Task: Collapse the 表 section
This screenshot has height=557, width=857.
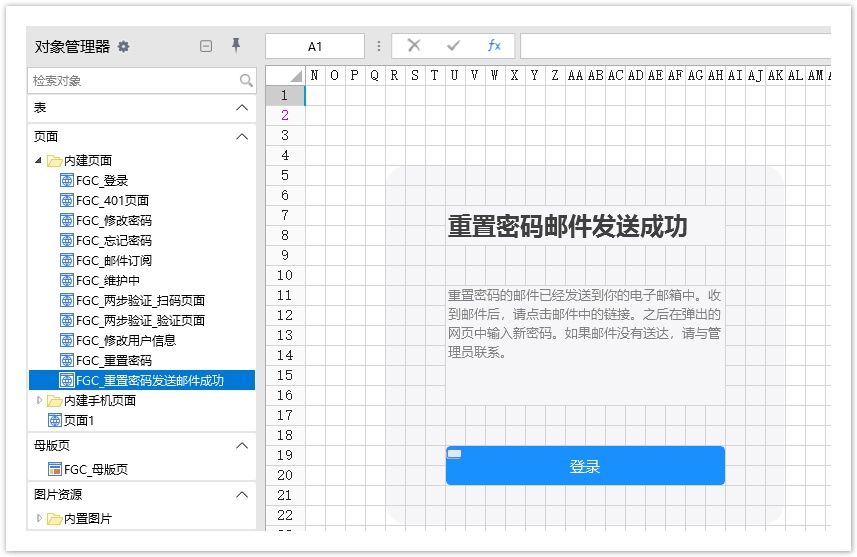Action: point(242,108)
